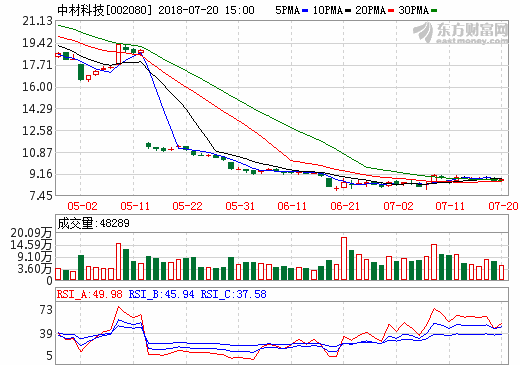
Task: Click the 30PMA green legend swatch
Action: pos(434,11)
